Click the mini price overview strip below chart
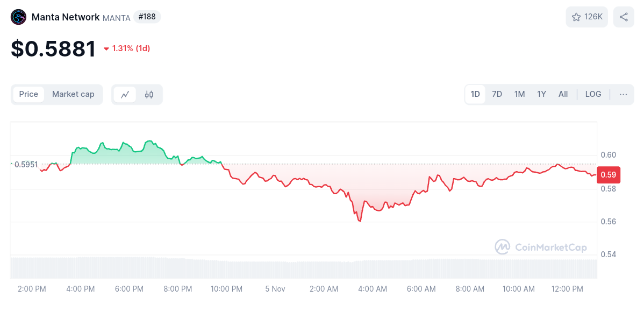Viewport: 644px width, 311px height. pyautogui.click(x=304, y=266)
